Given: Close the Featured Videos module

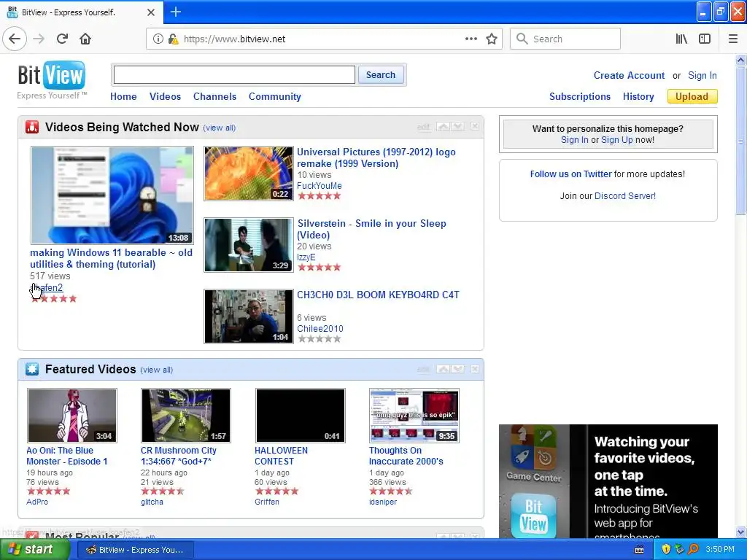Looking at the screenshot, I should coord(475,369).
